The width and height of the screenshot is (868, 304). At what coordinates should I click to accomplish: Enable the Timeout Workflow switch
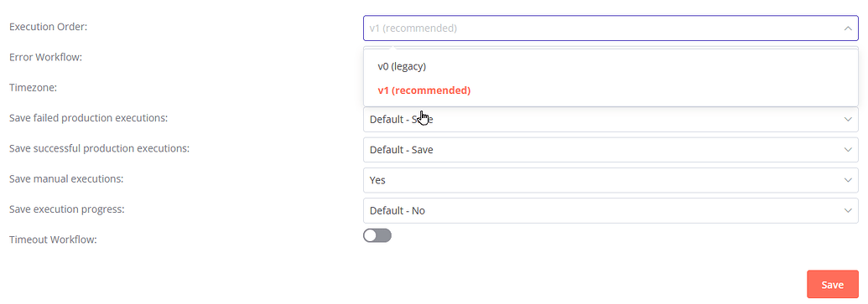tap(377, 235)
